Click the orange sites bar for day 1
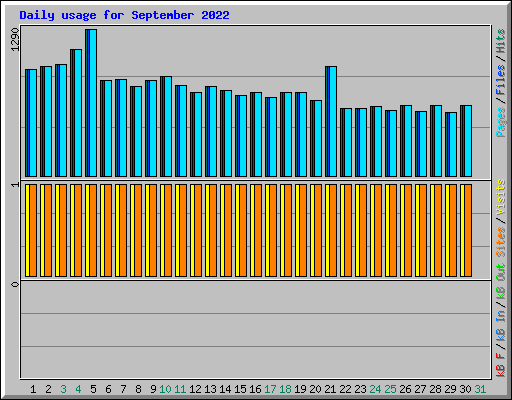The image size is (512, 400). click(33, 230)
